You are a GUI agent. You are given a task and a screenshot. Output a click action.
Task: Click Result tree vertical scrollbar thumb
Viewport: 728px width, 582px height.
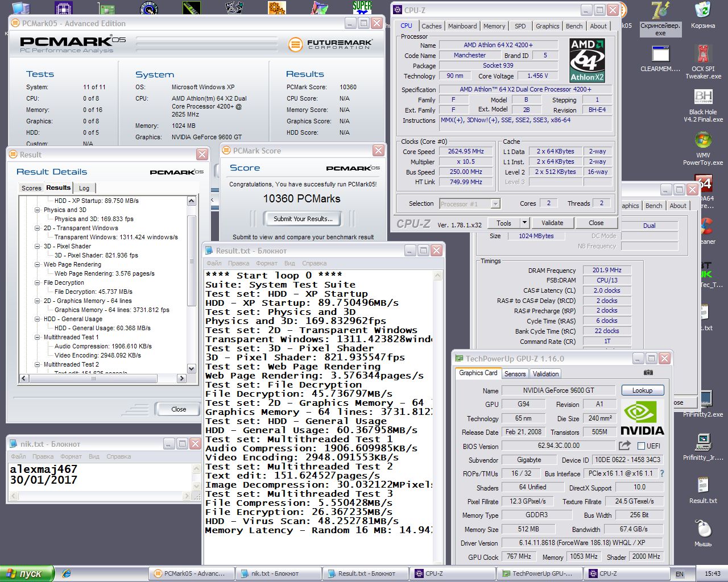[192, 261]
